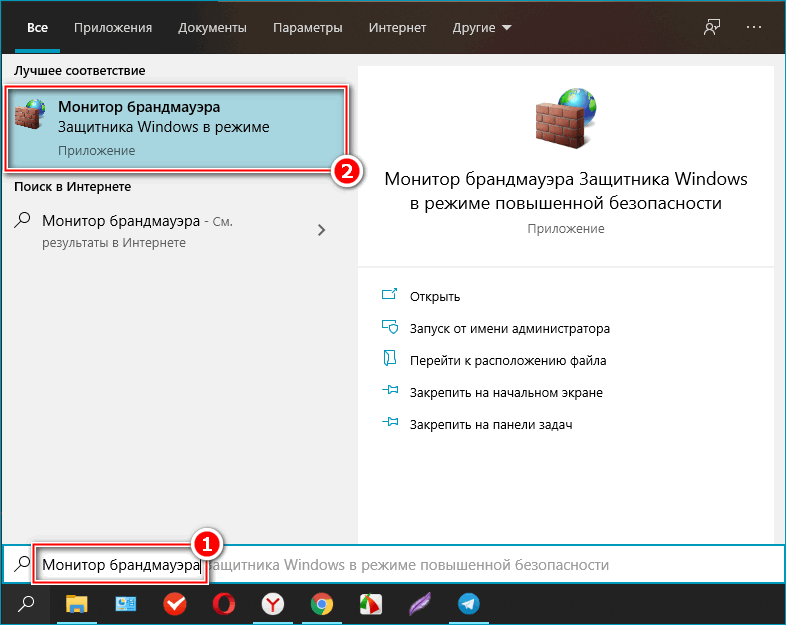The width and height of the screenshot is (786, 625).
Task: Click the magnifier icon beside web result
Action: (x=22, y=220)
